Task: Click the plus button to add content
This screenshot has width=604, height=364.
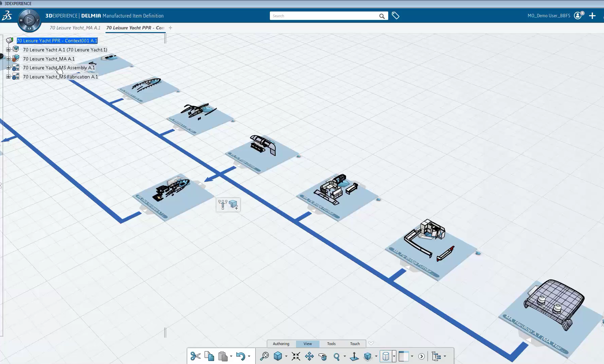Action: coord(592,16)
